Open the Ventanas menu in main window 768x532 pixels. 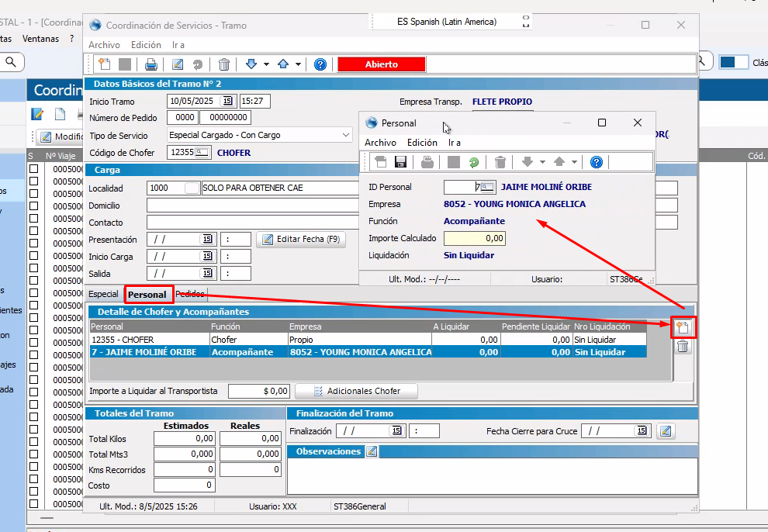40,39
